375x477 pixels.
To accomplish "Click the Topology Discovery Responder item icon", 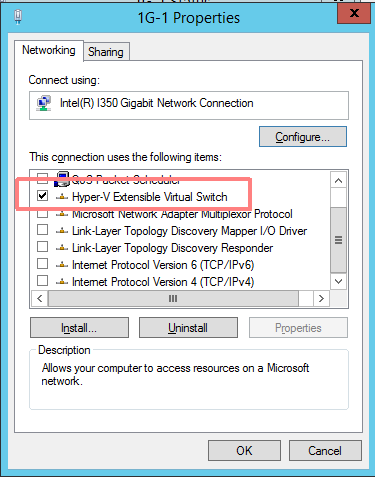I will click(62, 248).
